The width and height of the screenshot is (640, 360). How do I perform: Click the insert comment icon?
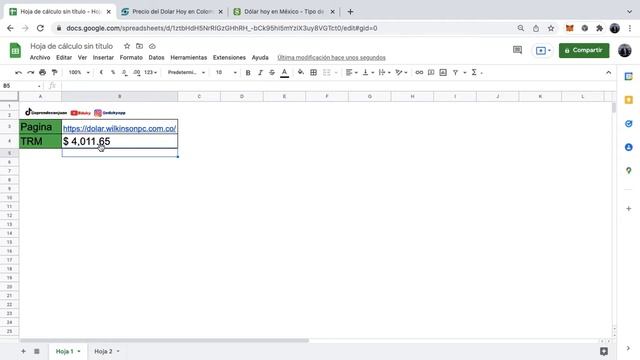coord(431,72)
